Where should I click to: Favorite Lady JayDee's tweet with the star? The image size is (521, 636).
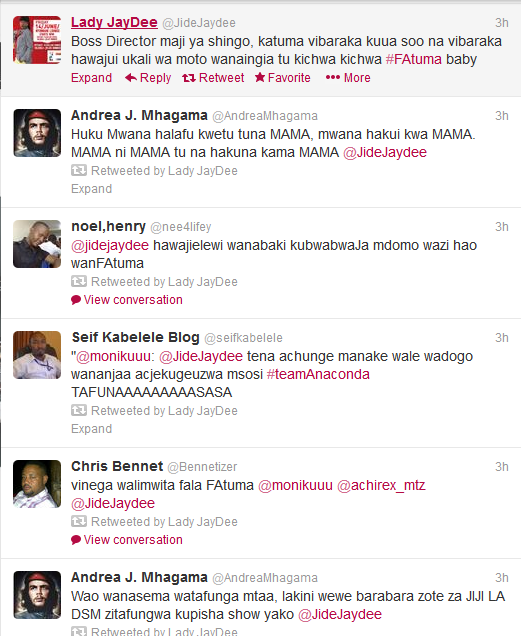click(x=282, y=77)
